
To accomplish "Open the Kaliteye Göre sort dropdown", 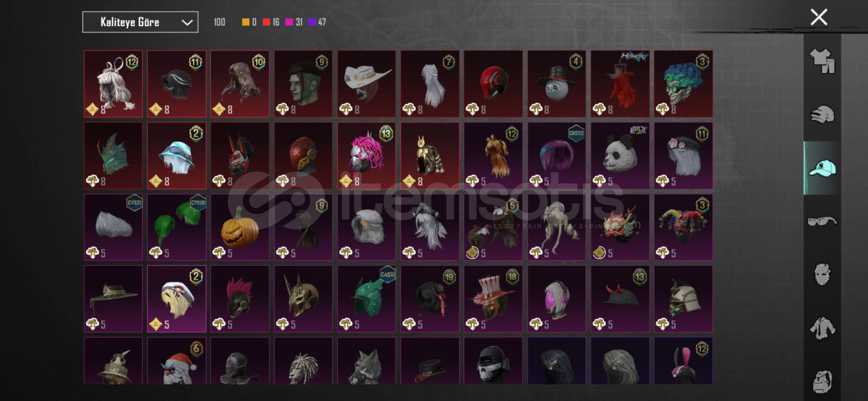I will click(x=140, y=22).
